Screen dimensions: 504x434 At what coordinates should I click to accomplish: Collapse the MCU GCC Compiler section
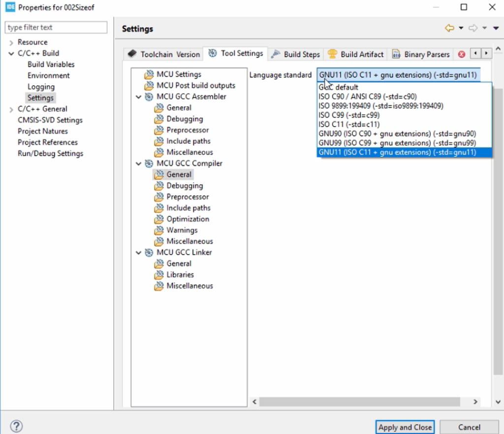tap(138, 164)
